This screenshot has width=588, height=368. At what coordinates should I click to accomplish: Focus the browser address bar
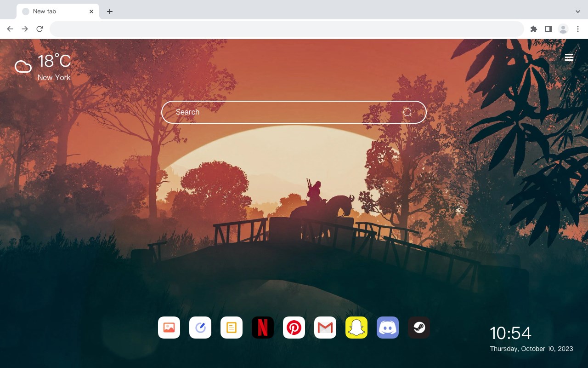(x=287, y=29)
